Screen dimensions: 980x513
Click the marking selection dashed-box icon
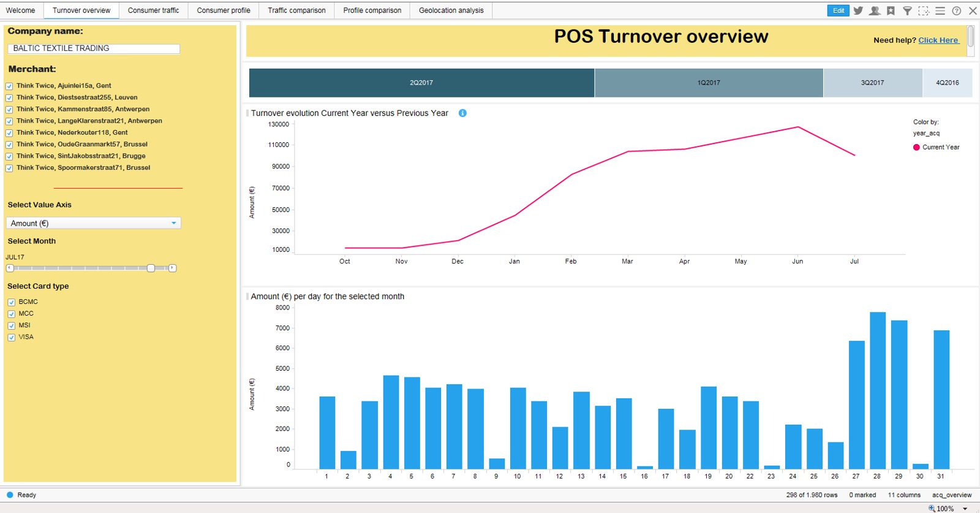924,10
